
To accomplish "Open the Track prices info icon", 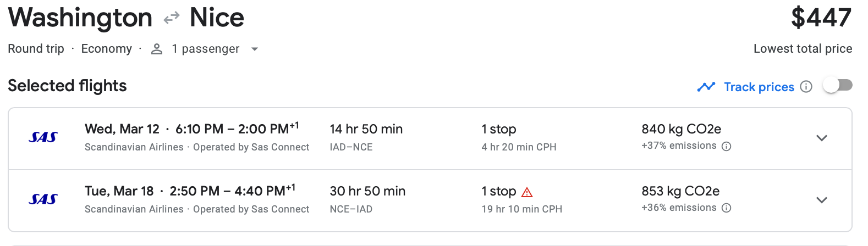I will point(806,87).
